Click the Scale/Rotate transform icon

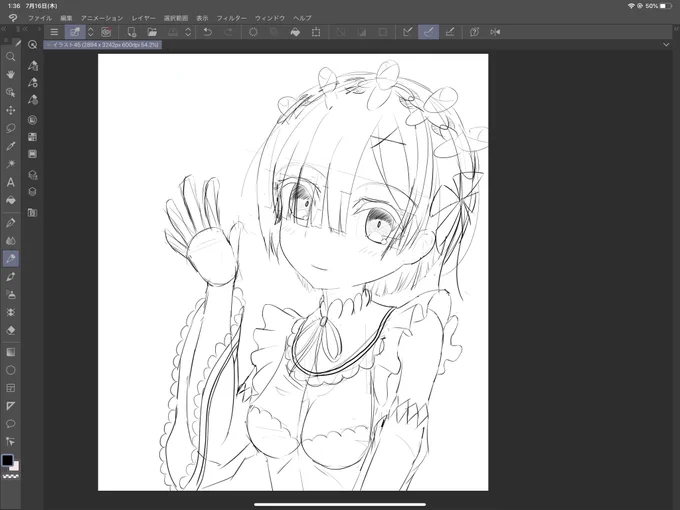[316, 32]
